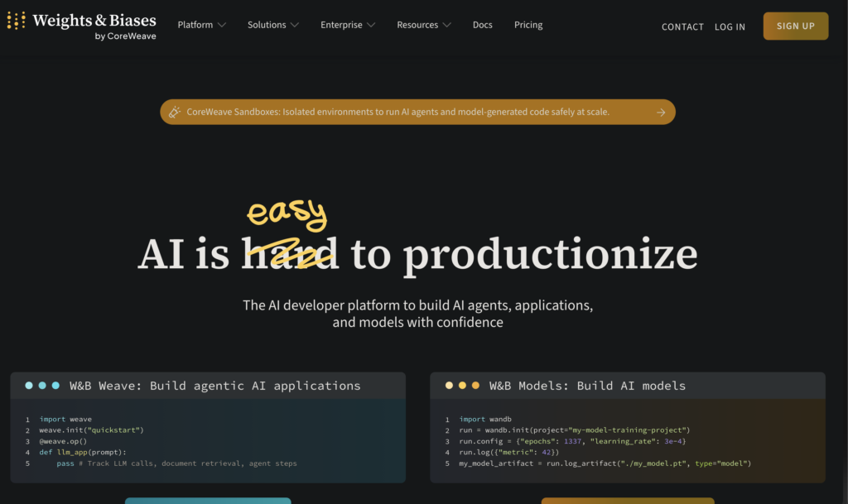The image size is (848, 504).
Task: Click the 'import wandb' code line
Action: tap(485, 420)
